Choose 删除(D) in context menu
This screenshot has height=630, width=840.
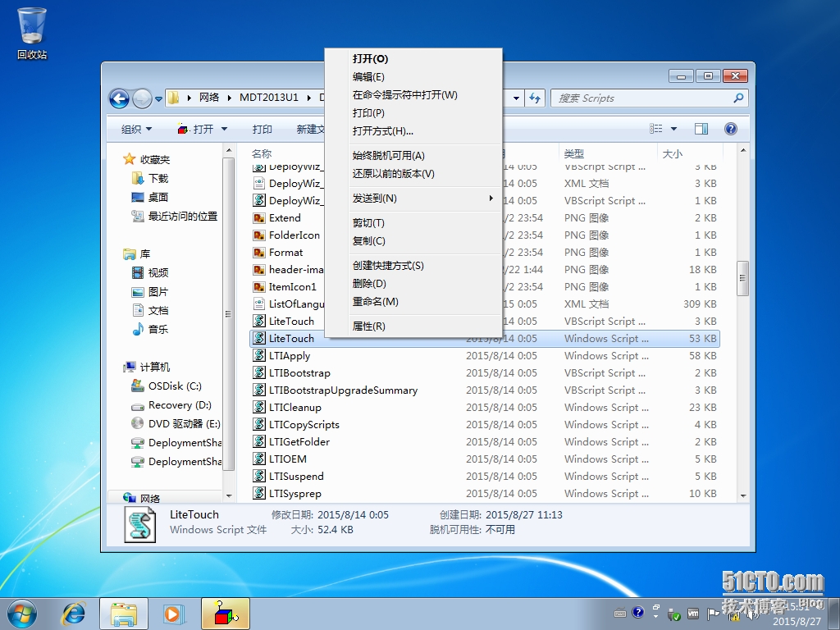(x=413, y=284)
